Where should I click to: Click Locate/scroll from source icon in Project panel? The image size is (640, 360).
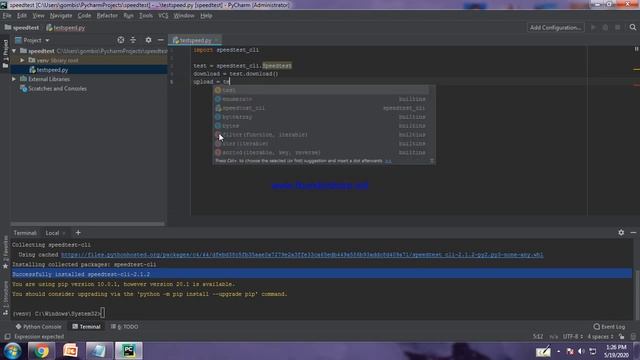click(120, 40)
